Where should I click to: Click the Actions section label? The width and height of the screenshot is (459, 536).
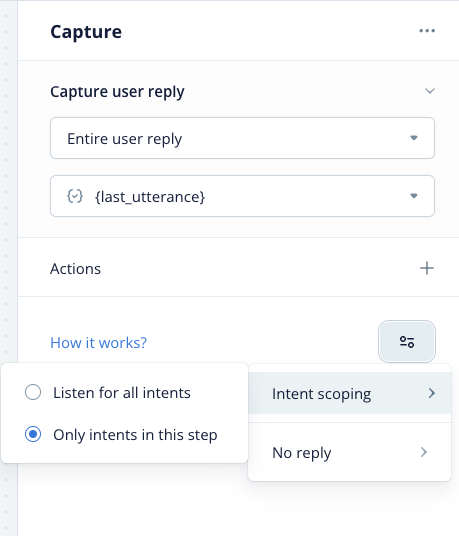point(76,269)
